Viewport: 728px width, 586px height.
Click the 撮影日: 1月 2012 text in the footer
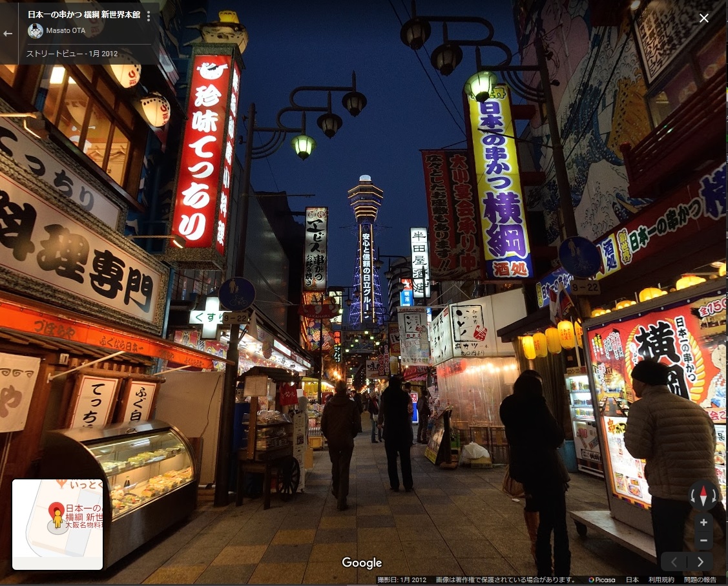402,580
